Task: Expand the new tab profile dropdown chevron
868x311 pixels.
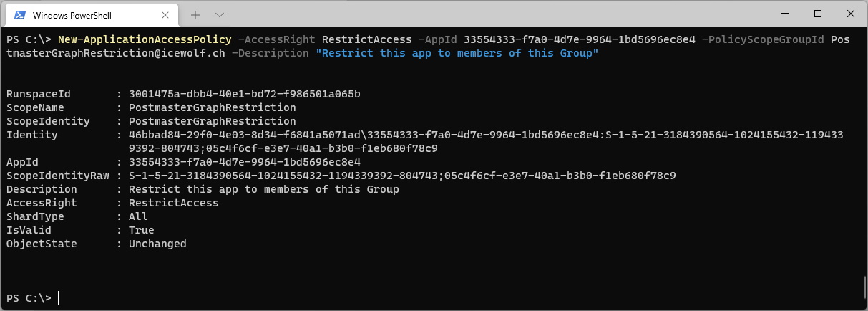Action: [x=220, y=14]
